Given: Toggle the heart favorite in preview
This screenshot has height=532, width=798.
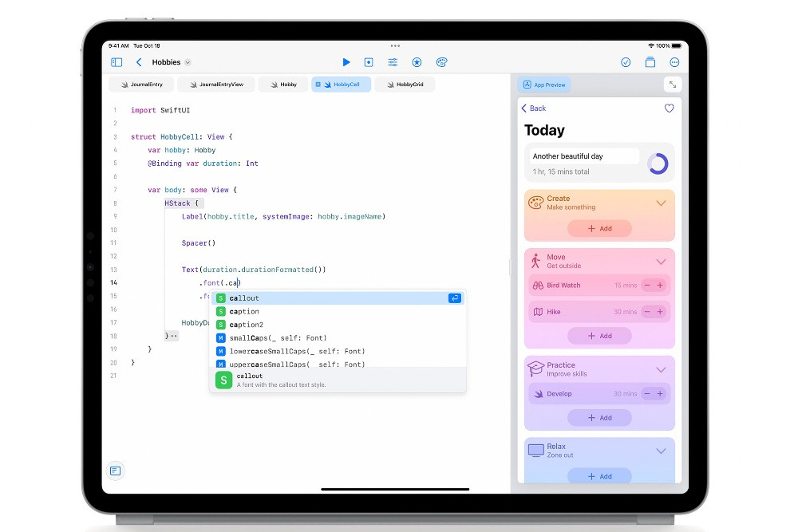Looking at the screenshot, I should click(669, 108).
